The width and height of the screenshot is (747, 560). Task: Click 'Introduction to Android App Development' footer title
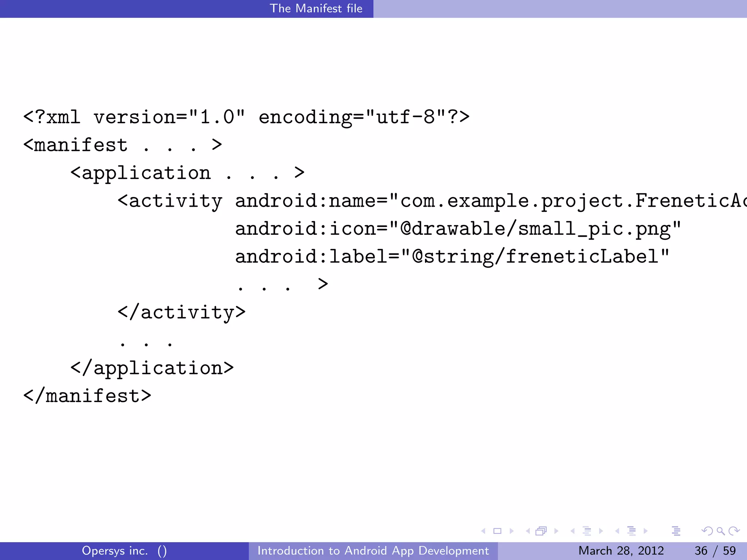373,551
